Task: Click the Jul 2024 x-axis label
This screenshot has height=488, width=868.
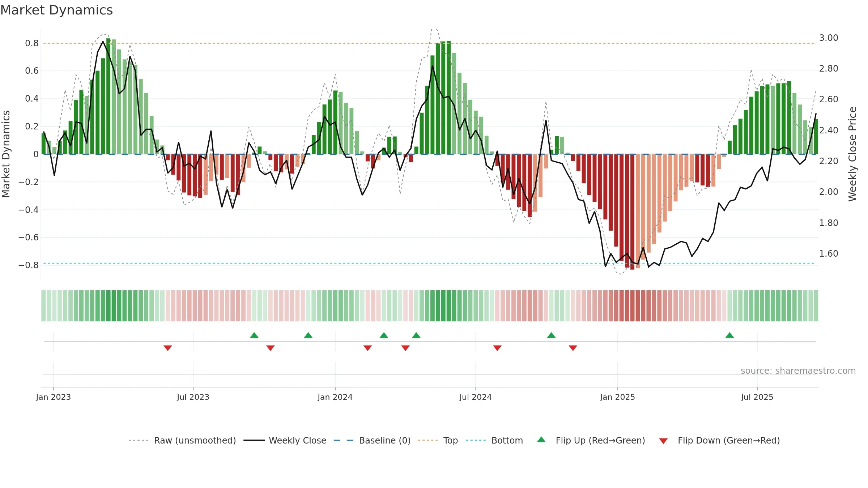Action: coord(476,397)
